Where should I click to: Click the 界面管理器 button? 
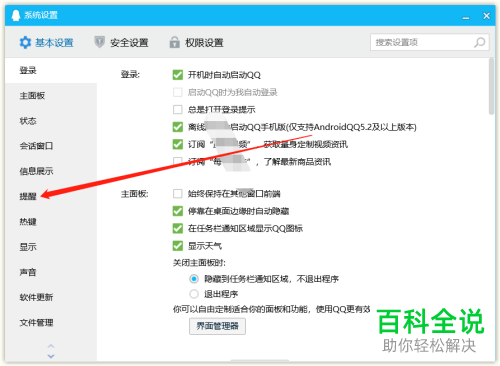[217, 326]
